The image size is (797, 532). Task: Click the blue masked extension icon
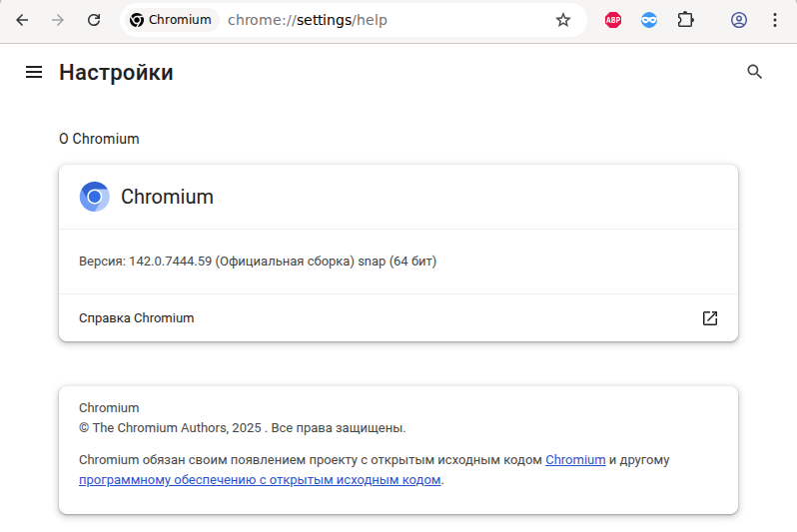tap(649, 20)
